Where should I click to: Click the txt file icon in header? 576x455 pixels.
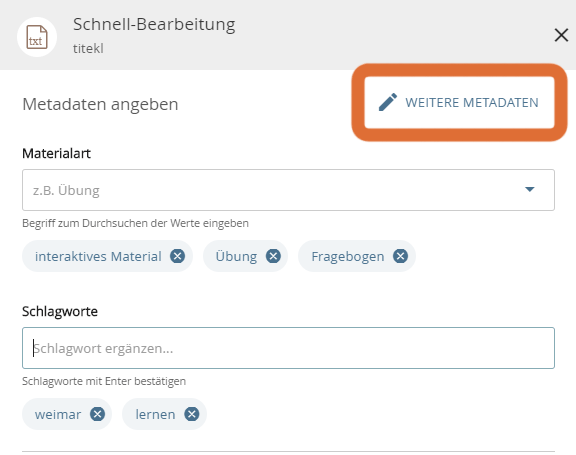pos(37,37)
